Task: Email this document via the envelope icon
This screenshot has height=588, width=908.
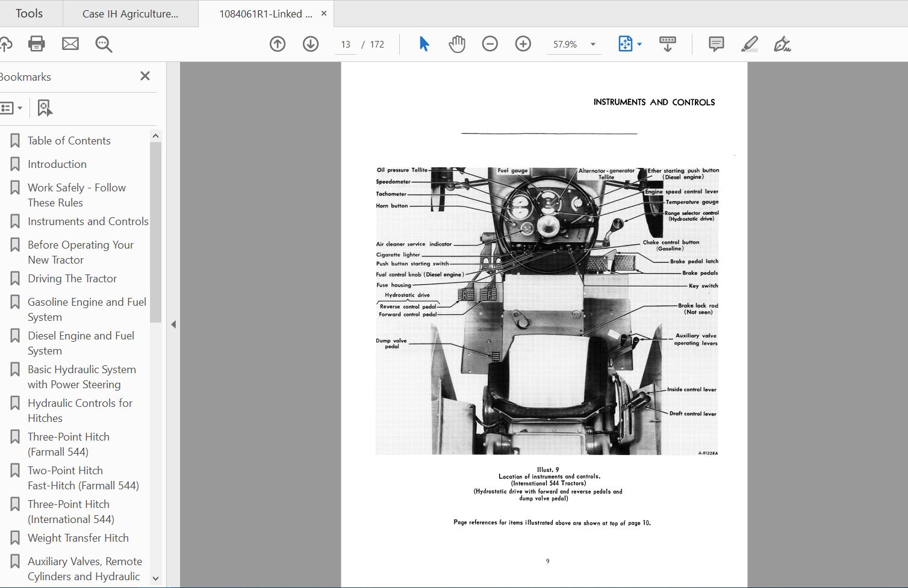Action: (70, 43)
